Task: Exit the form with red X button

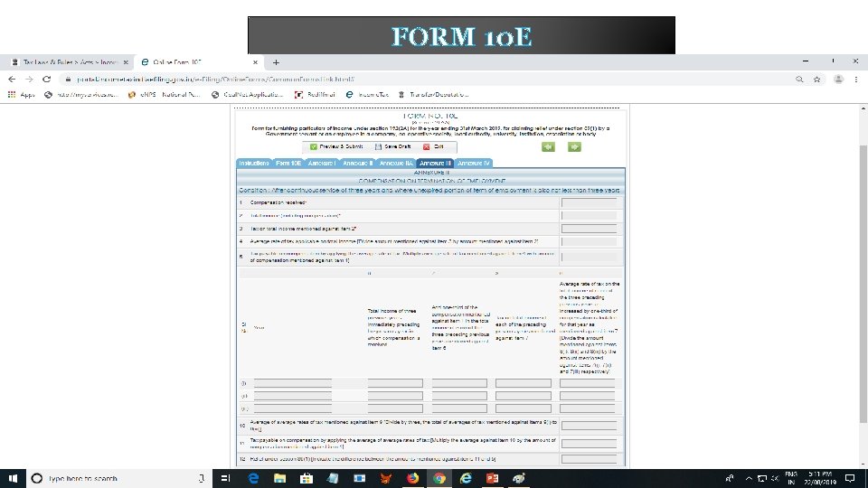Action: (433, 146)
